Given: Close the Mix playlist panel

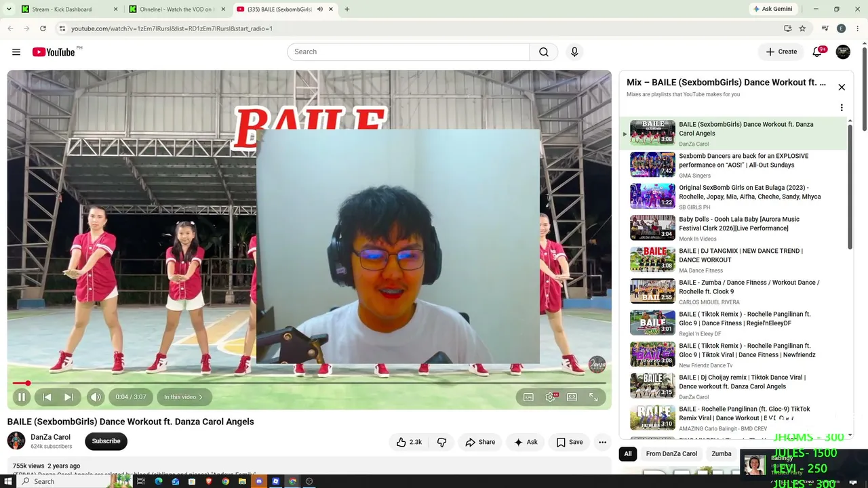Looking at the screenshot, I should 842,87.
